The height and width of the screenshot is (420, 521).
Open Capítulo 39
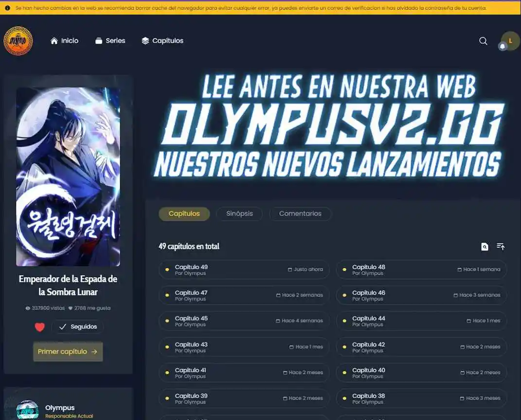244,398
